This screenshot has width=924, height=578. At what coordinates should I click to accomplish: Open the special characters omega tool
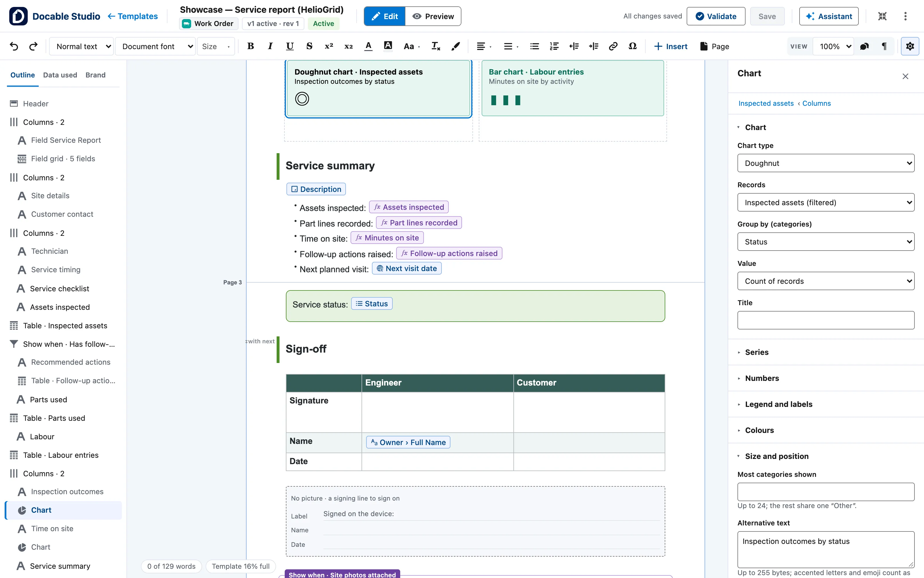pos(633,46)
